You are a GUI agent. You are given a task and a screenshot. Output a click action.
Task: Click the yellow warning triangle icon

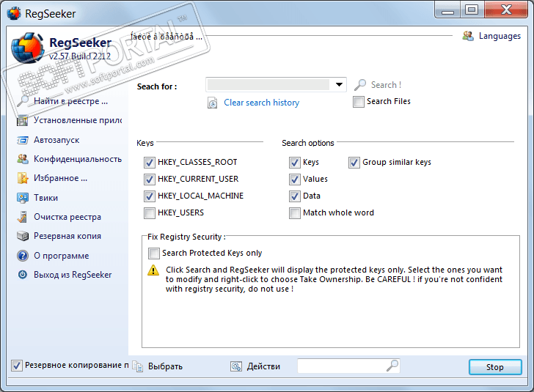[153, 270]
